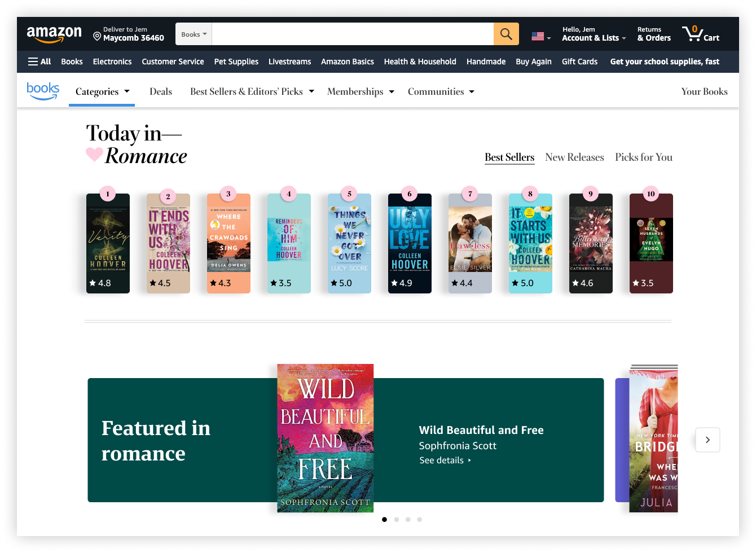756x553 pixels.
Task: Click the partially visible Bridge book cover
Action: (x=653, y=438)
